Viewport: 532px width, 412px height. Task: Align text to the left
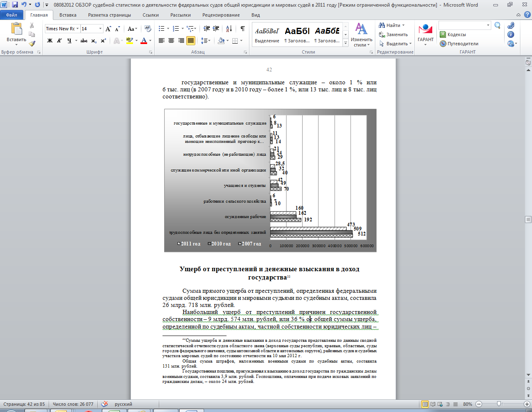(x=162, y=41)
